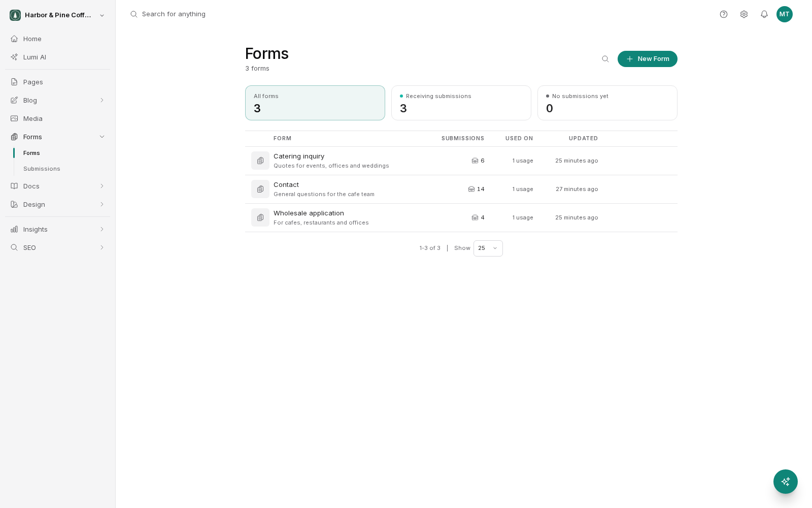Sort by the Submissions column header
Image resolution: width=812 pixels, height=508 pixels.
coord(463,138)
